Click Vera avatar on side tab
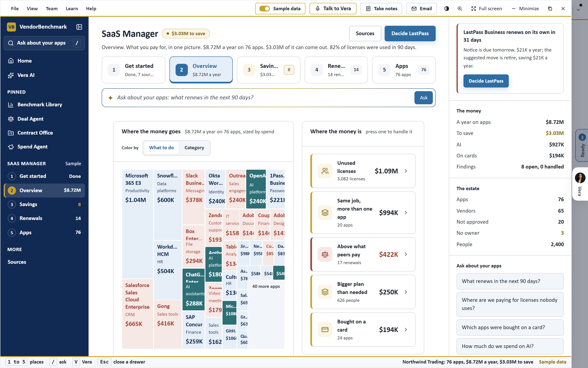Image resolution: width=588 pixels, height=368 pixels. tap(580, 178)
